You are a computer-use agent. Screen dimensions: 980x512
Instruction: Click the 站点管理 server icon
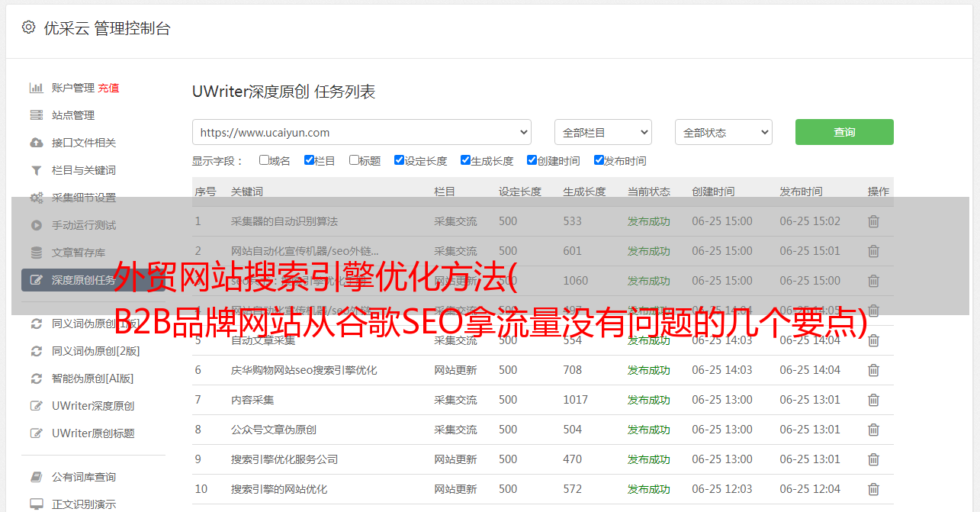click(36, 115)
